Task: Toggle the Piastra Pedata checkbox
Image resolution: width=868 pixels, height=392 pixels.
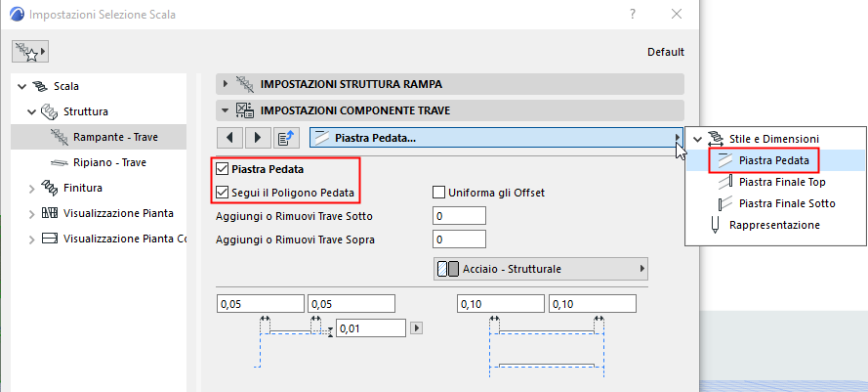Action: [222, 170]
